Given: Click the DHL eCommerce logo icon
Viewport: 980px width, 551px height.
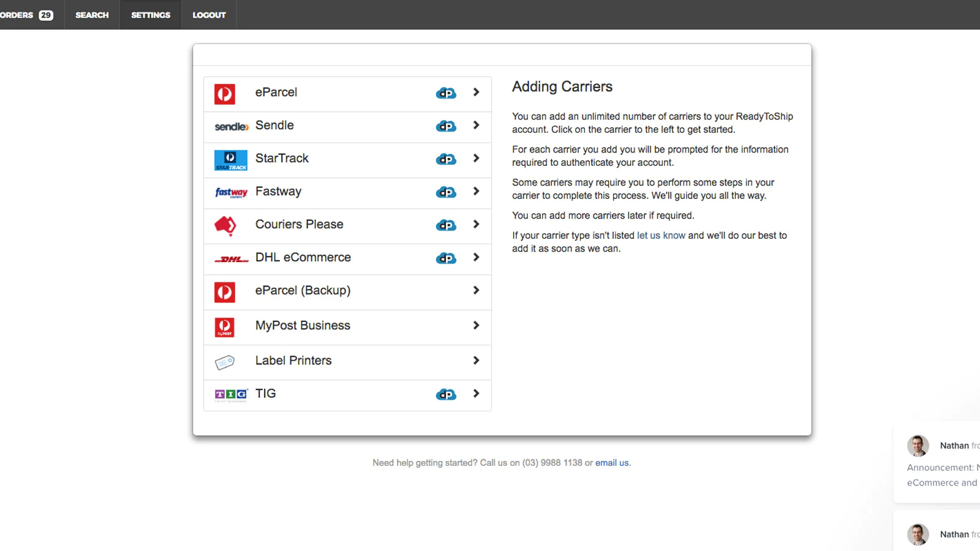Looking at the screenshot, I should coord(231,259).
